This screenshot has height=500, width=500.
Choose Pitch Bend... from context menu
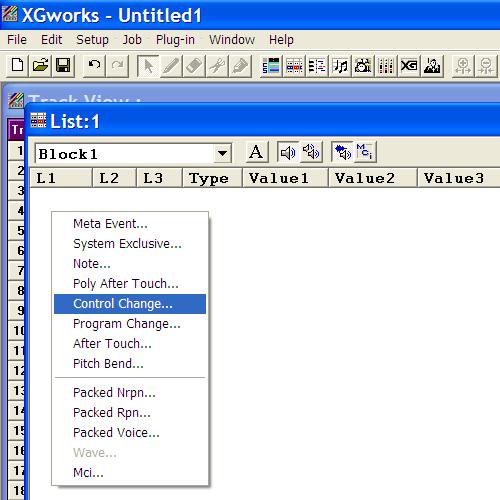pos(130,364)
